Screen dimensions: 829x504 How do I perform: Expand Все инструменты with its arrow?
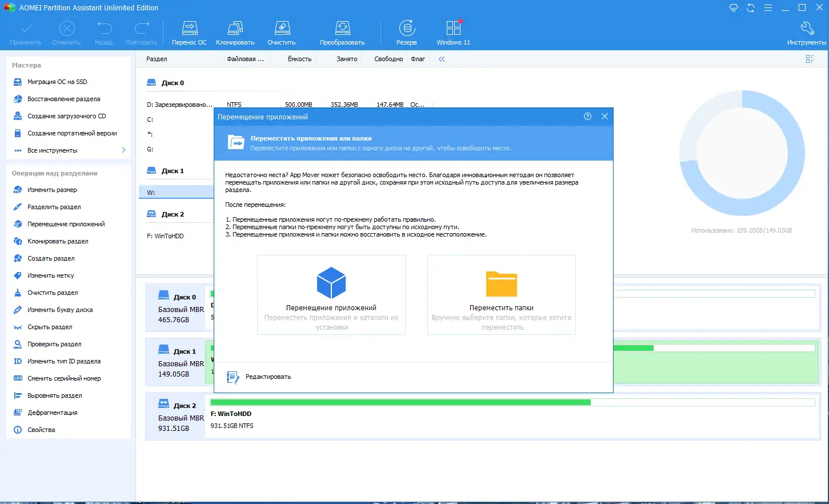(123, 150)
